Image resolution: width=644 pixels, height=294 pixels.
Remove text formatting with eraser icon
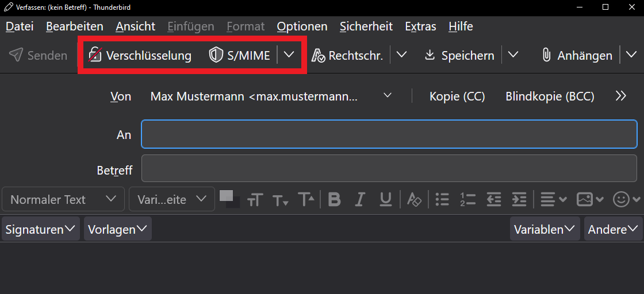point(414,199)
